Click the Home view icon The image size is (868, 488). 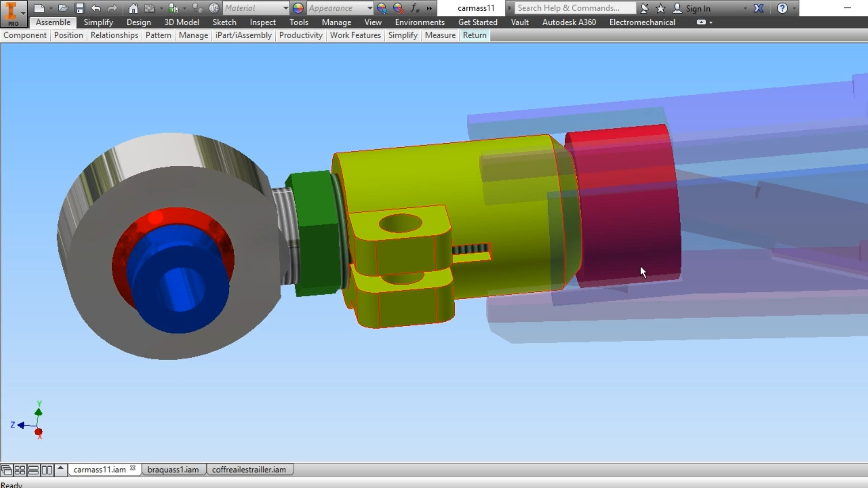point(133,8)
